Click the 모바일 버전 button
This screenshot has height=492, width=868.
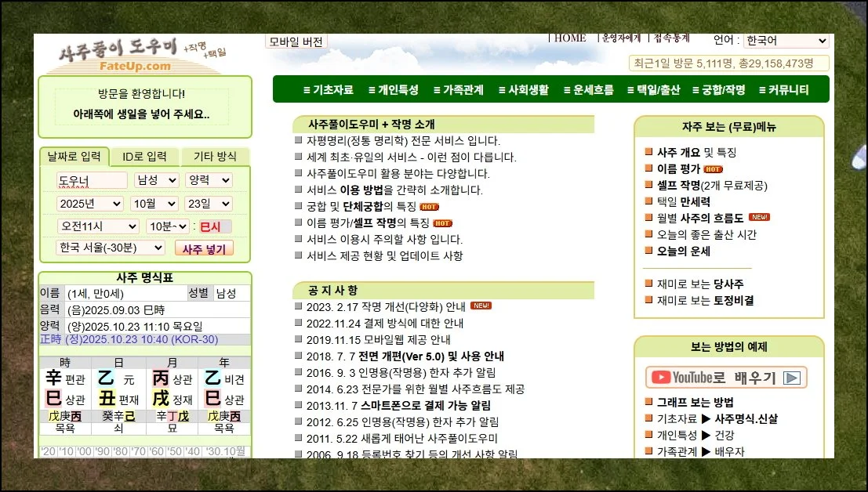point(296,42)
